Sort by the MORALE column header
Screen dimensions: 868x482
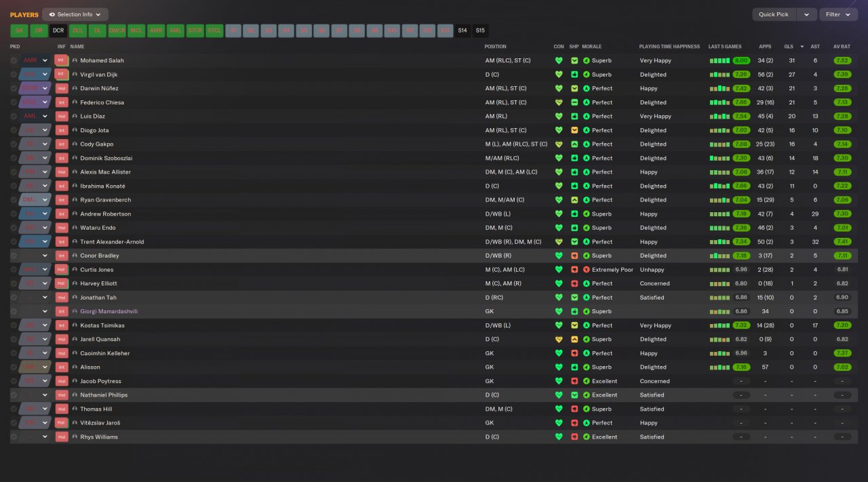point(591,47)
